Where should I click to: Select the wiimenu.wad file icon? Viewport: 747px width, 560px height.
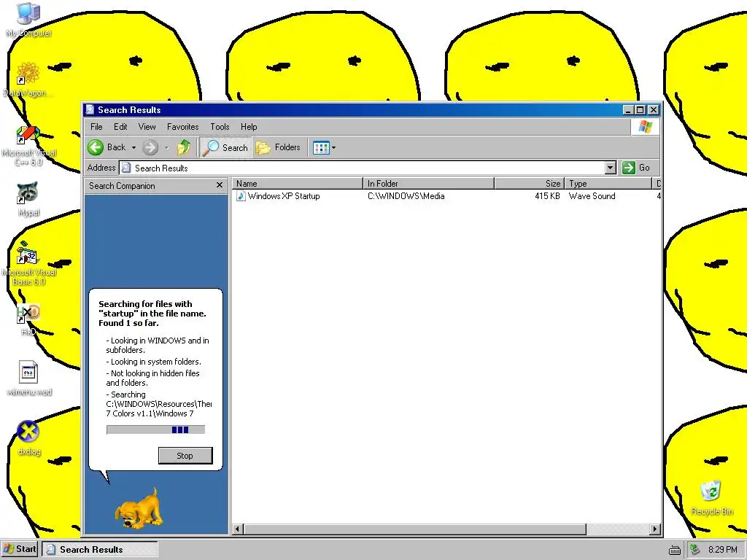pyautogui.click(x=28, y=378)
